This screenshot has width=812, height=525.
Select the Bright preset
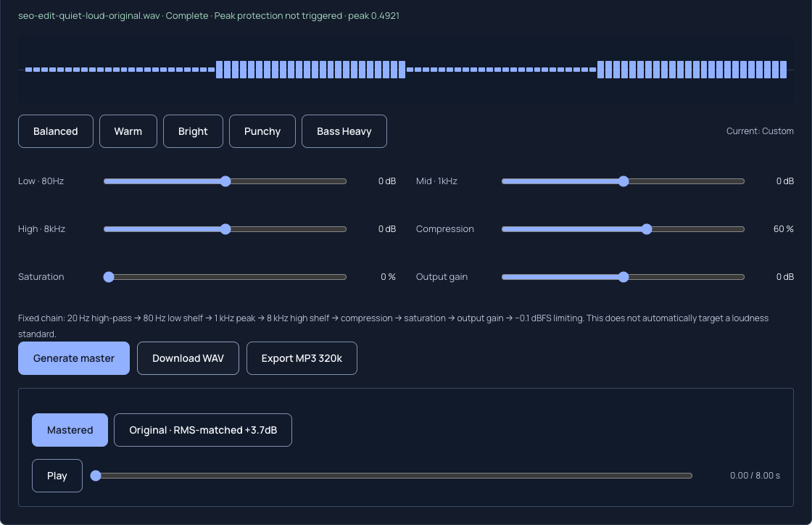pyautogui.click(x=193, y=131)
